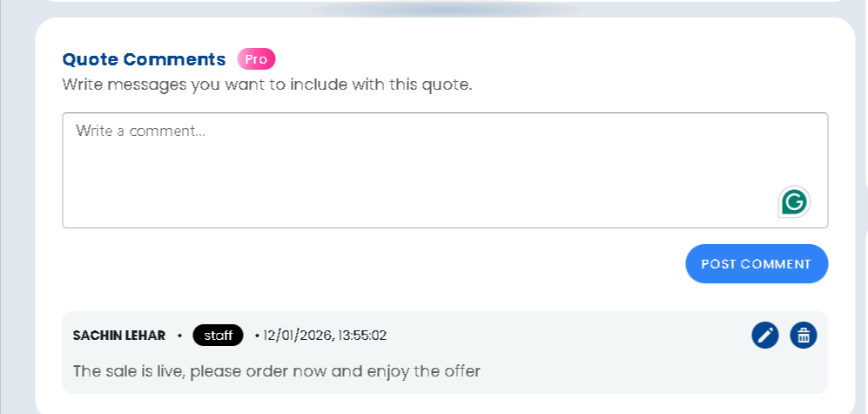The width and height of the screenshot is (868, 414).
Task: Click the black staff badge
Action: [x=218, y=335]
